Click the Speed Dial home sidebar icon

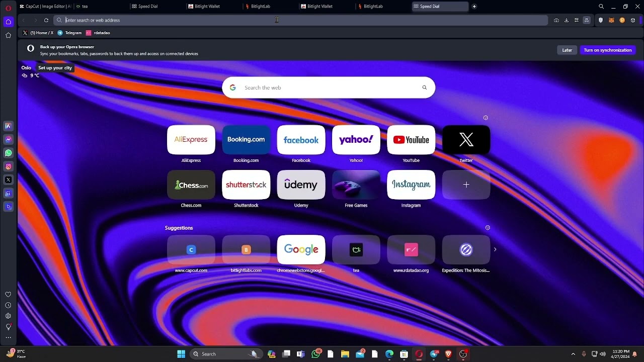point(8,22)
